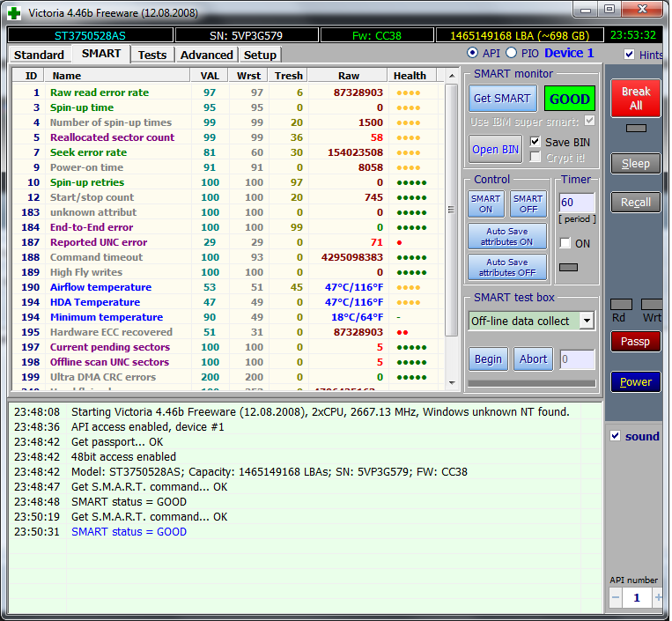The height and width of the screenshot is (621, 672).
Task: Click the SN: 5VP3G579 serial field
Action: [247, 35]
